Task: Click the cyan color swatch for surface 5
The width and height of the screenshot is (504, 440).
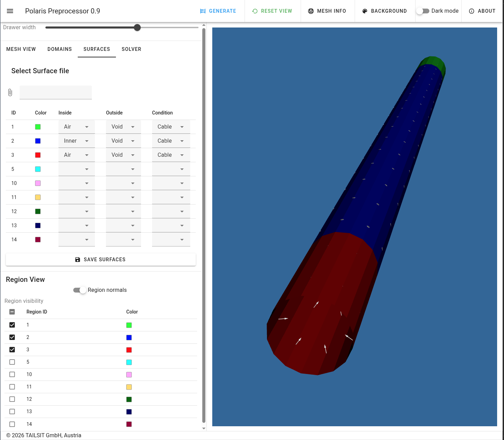Action: point(38,169)
